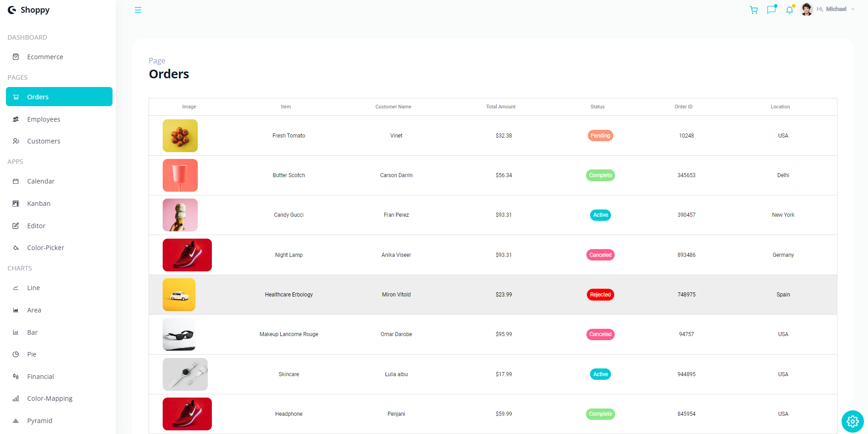Screen dimensions: 868x434
Task: Click the Pending status badge for Fresh Tomato
Action: coord(600,135)
